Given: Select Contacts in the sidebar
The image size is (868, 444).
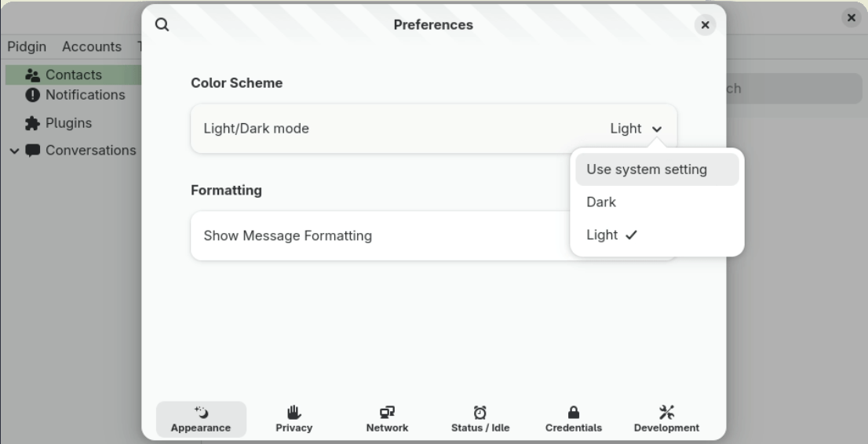Looking at the screenshot, I should (73, 75).
